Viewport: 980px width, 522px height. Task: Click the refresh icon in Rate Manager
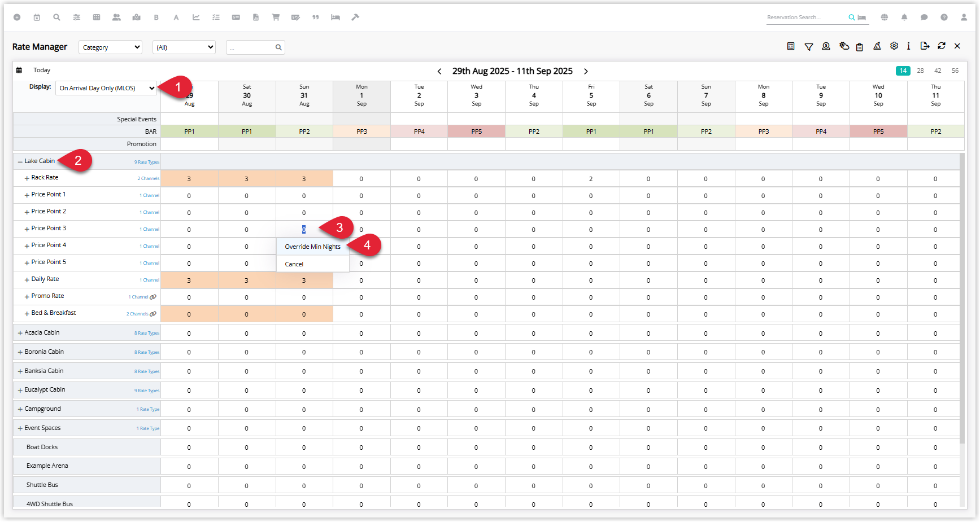[942, 46]
